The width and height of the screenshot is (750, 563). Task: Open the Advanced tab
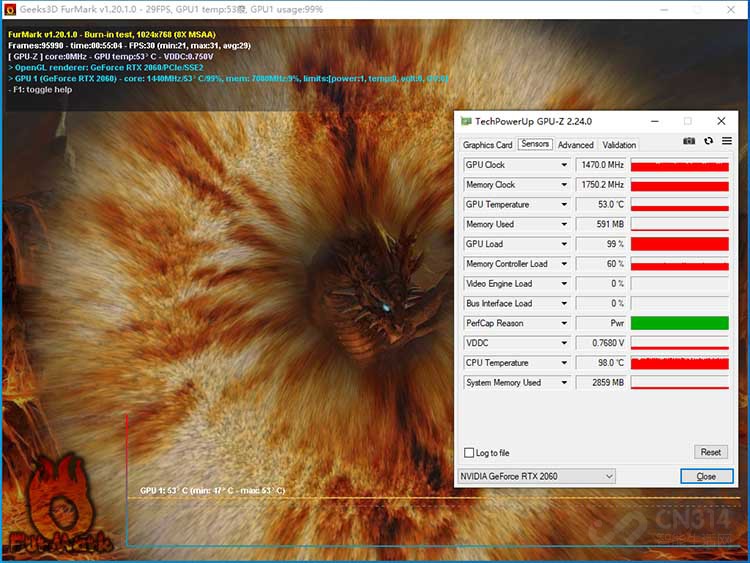click(575, 145)
